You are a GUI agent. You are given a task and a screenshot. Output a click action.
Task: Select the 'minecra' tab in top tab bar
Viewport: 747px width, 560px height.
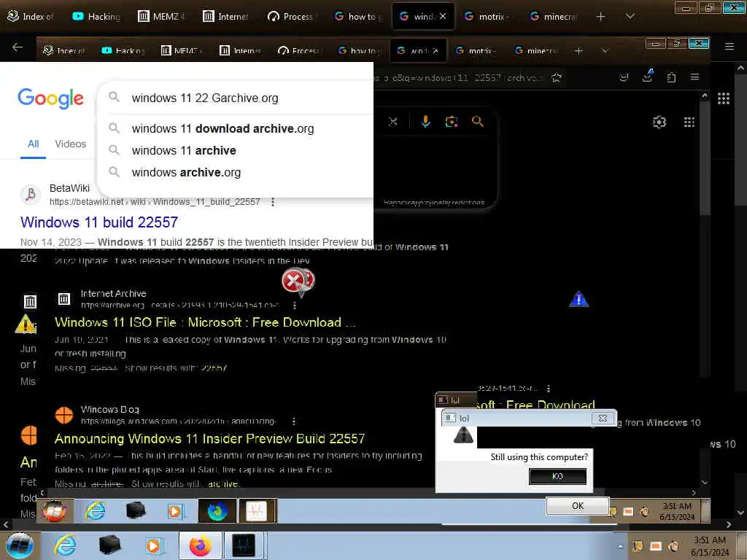(x=553, y=16)
